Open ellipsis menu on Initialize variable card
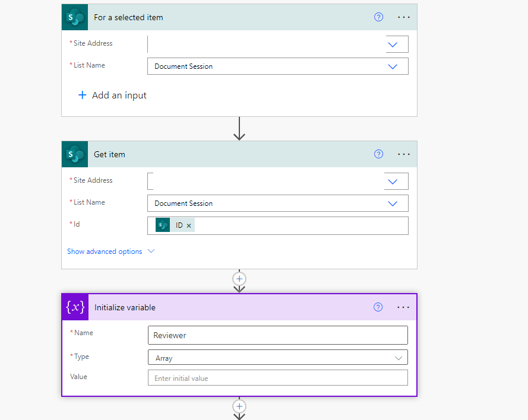 pyautogui.click(x=403, y=307)
